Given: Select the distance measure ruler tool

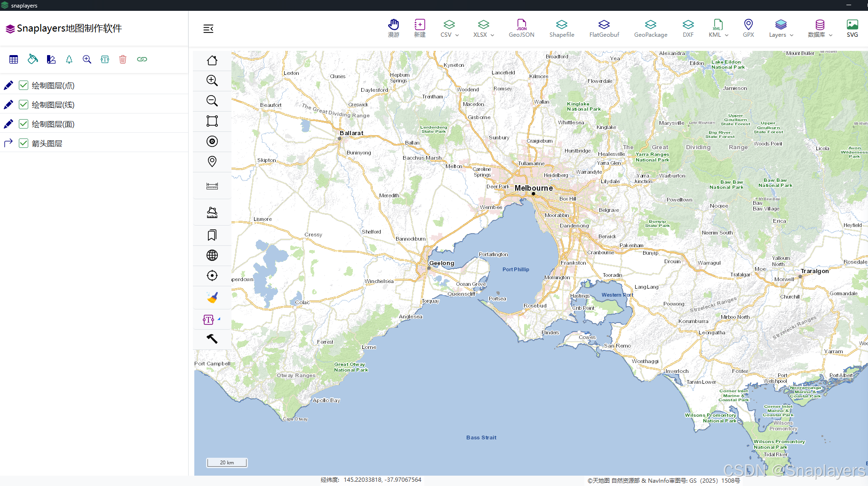Looking at the screenshot, I should [x=212, y=186].
